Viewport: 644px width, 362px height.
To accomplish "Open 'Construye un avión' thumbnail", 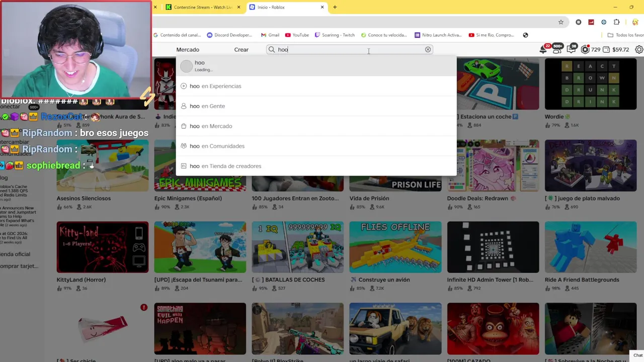I will (395, 247).
